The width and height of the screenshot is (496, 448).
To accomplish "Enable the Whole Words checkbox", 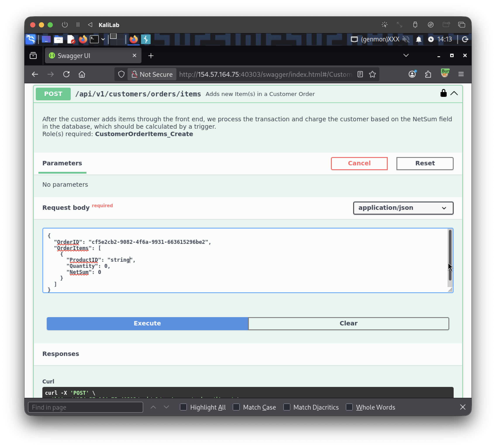I will pos(349,407).
